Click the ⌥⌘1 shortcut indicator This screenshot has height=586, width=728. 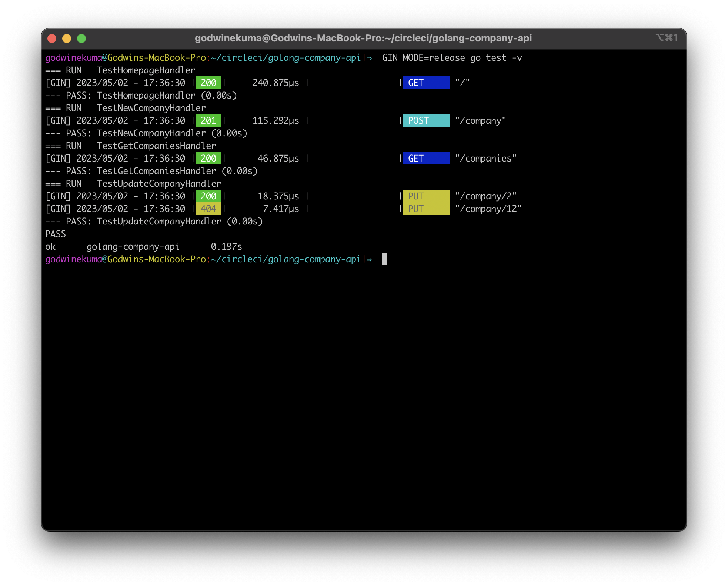point(667,37)
